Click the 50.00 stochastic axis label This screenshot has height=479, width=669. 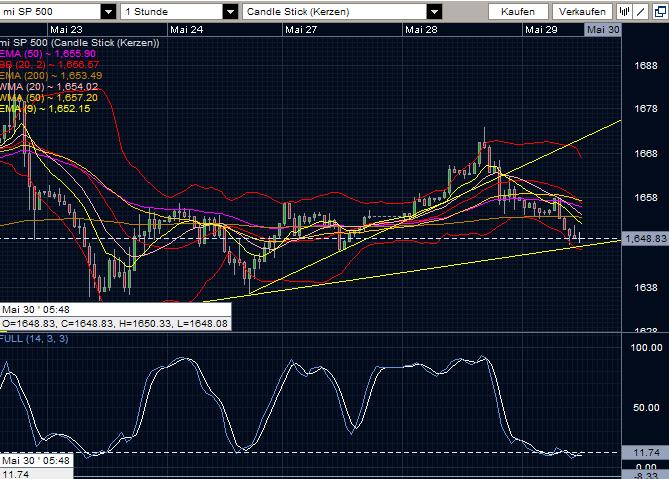(646, 408)
